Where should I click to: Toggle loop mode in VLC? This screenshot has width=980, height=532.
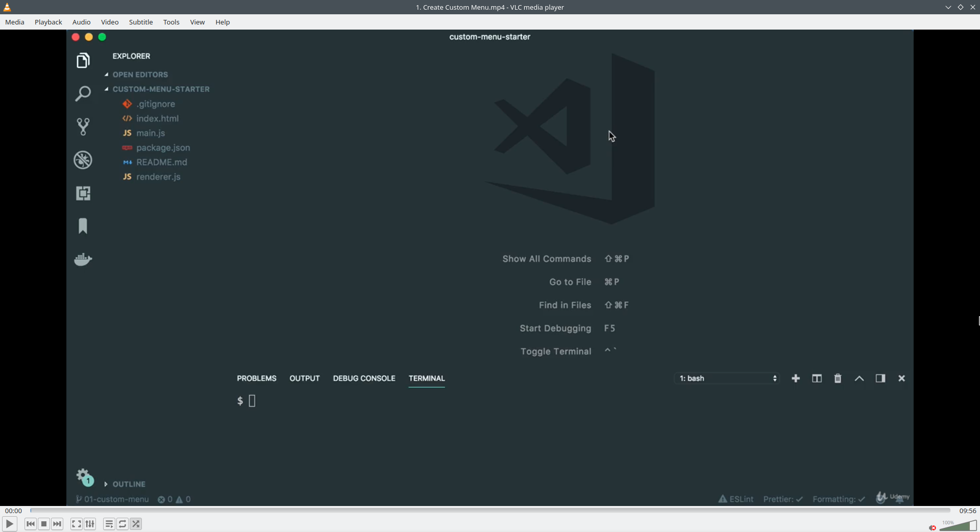tap(122, 524)
